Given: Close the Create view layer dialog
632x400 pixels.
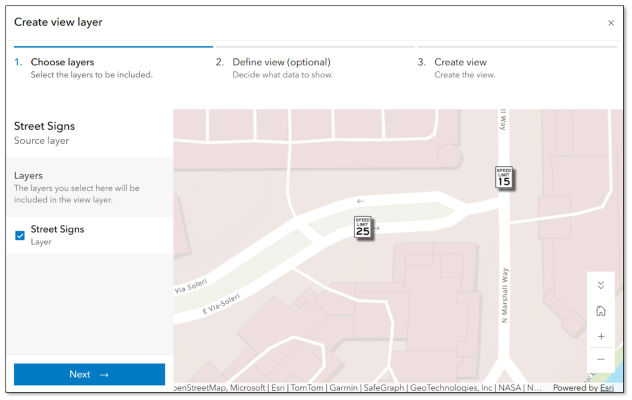Looking at the screenshot, I should click(611, 23).
